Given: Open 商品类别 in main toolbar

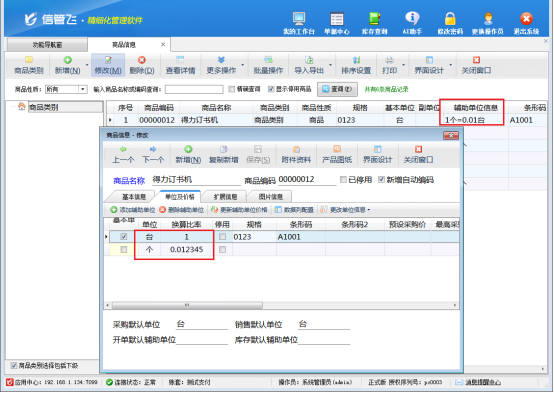Looking at the screenshot, I should (29, 65).
